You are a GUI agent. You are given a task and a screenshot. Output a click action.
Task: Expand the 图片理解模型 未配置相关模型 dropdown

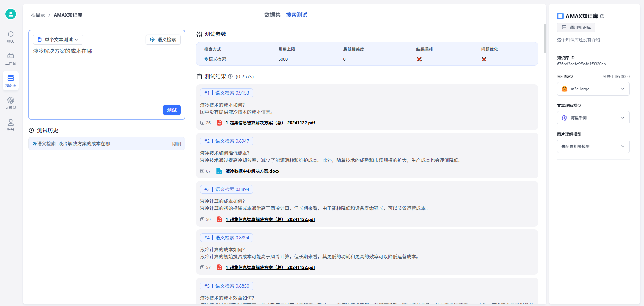pyautogui.click(x=593, y=146)
